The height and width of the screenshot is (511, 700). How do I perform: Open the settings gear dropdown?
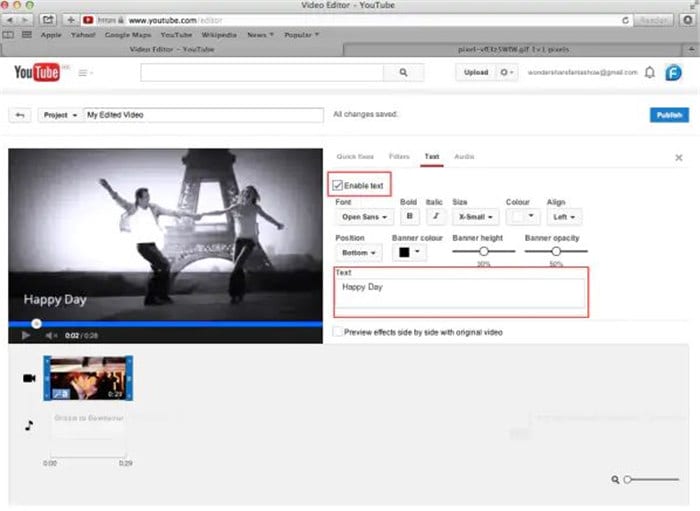(507, 72)
